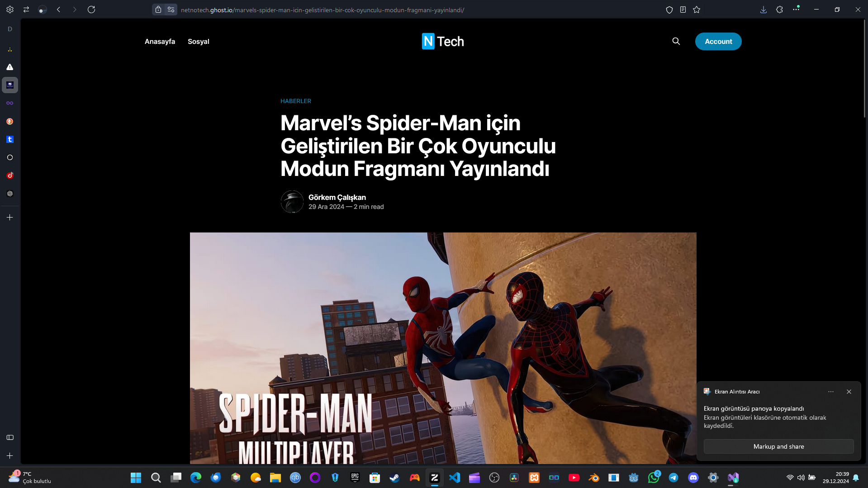Click the Markup and share button
Viewport: 868px width, 488px height.
pyautogui.click(x=779, y=446)
